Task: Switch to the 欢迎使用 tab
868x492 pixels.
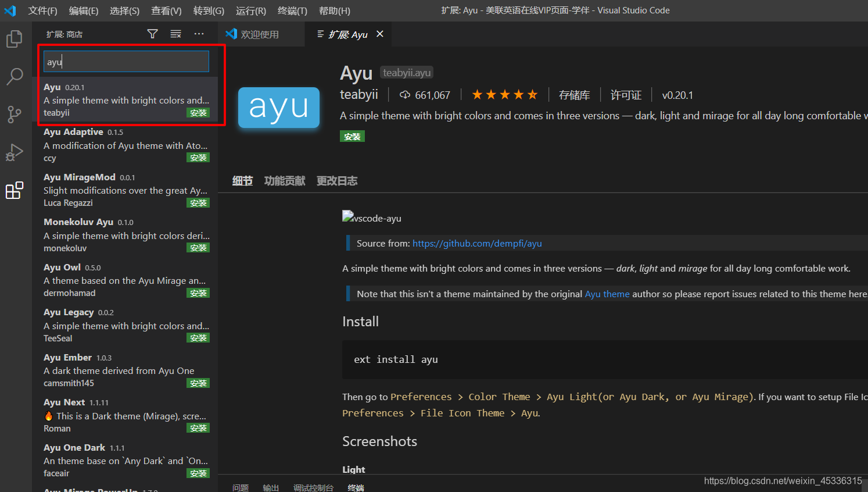Action: click(261, 34)
